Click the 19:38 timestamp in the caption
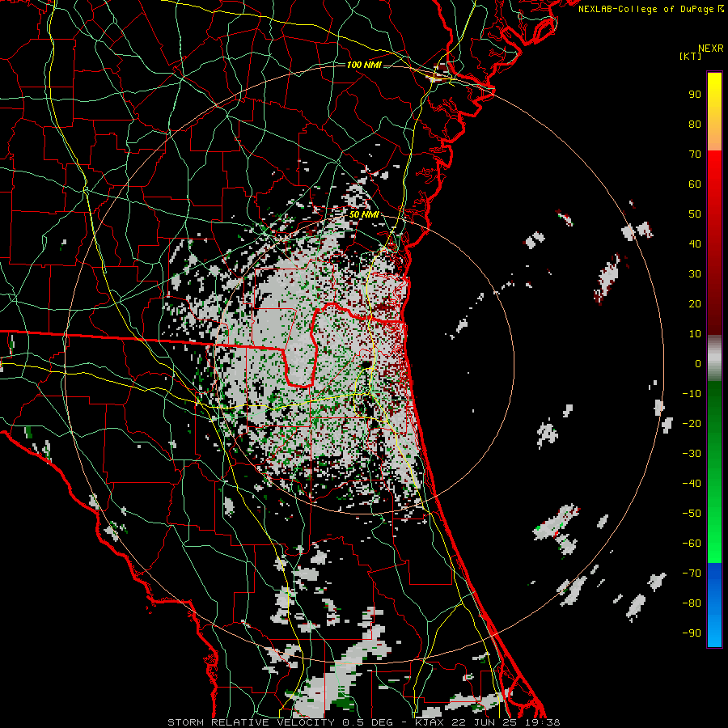Viewport: 728px width, 728px height. 541,722
